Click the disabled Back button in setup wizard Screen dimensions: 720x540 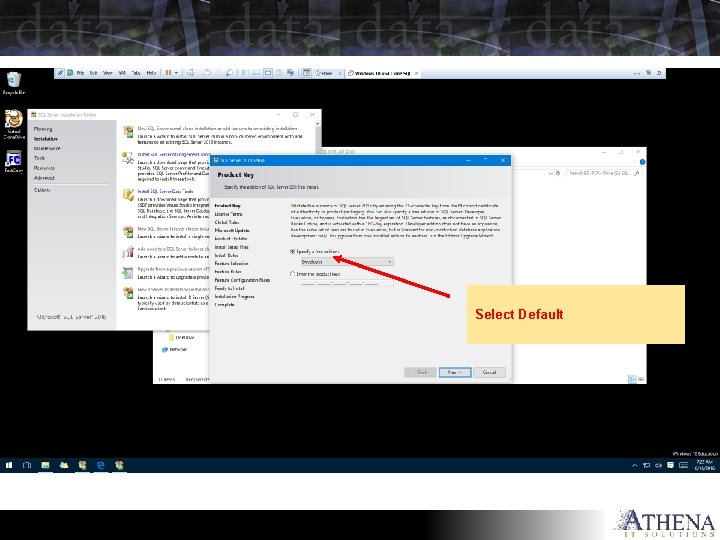[420, 372]
